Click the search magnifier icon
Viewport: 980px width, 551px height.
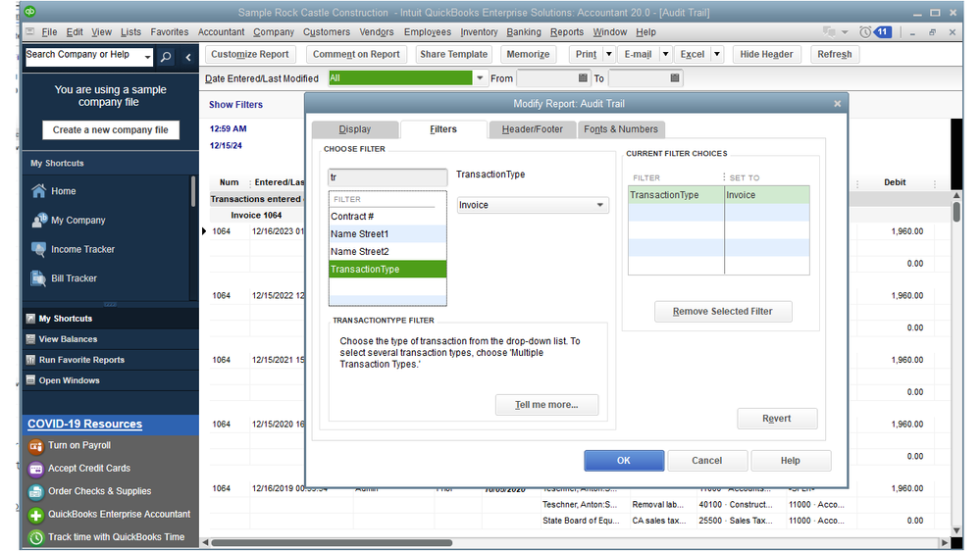point(166,57)
